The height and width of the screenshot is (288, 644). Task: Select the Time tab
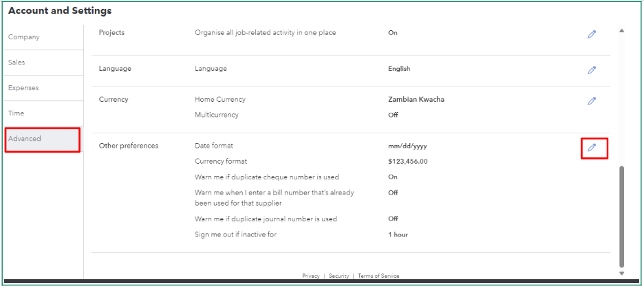pos(16,113)
